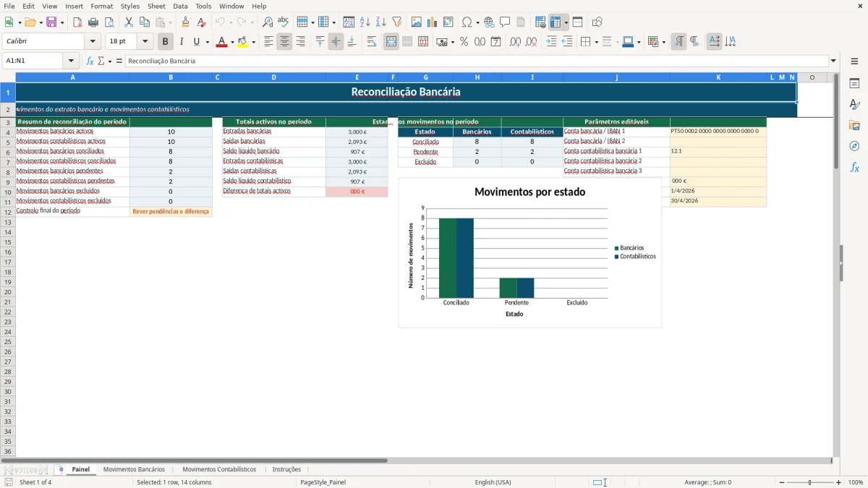Open Sidebar Functions deck
The height and width of the screenshot is (488, 868).
(x=854, y=168)
